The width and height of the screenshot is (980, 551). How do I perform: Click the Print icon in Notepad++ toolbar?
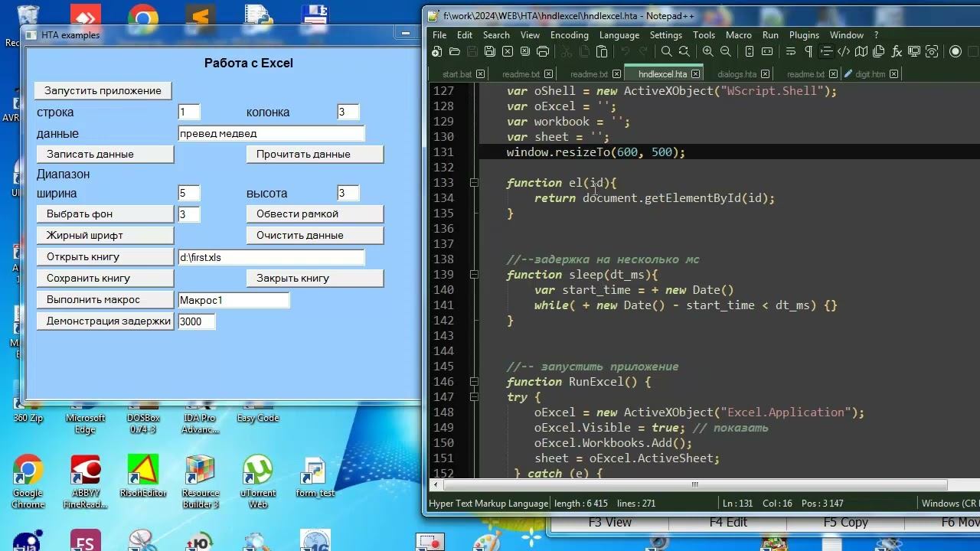543,52
